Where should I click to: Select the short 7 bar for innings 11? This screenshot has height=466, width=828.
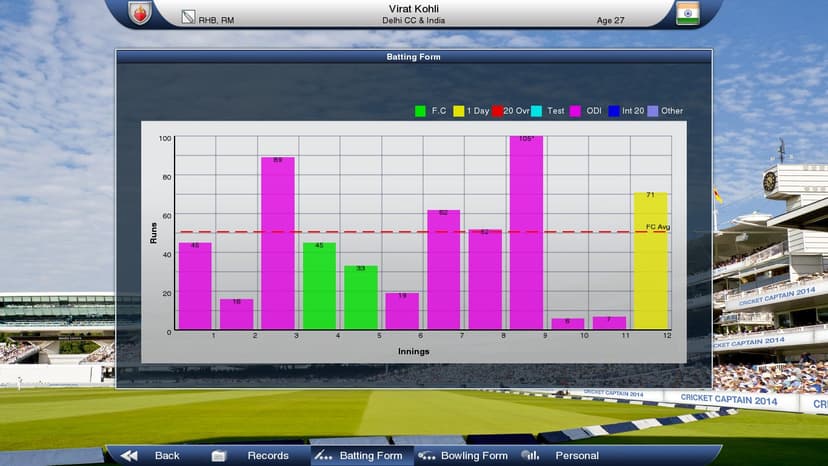609,323
